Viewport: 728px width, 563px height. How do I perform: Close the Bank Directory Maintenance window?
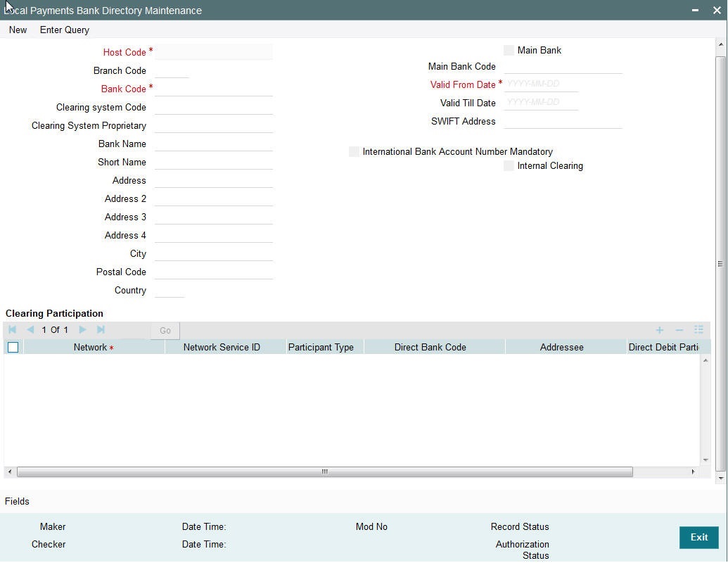pyautogui.click(x=717, y=11)
